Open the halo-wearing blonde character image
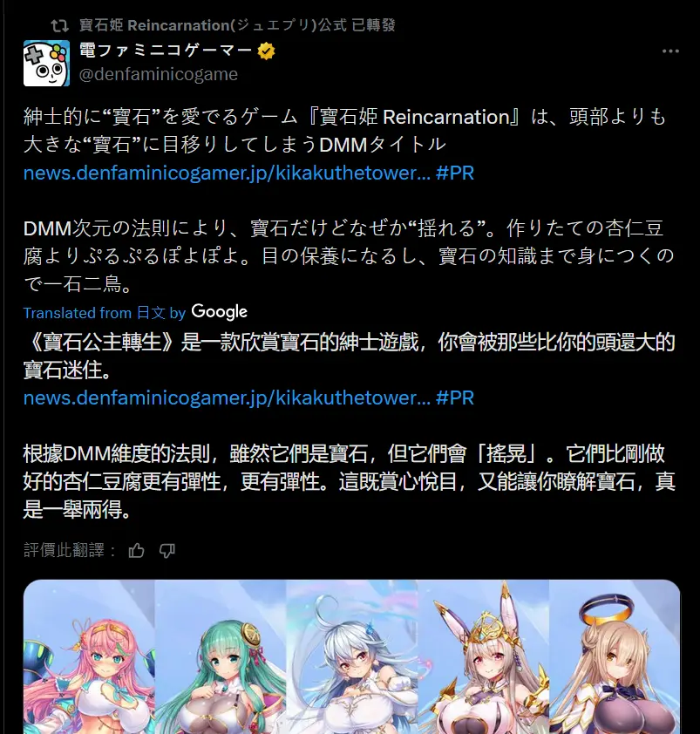The image size is (700, 734). coord(615,656)
